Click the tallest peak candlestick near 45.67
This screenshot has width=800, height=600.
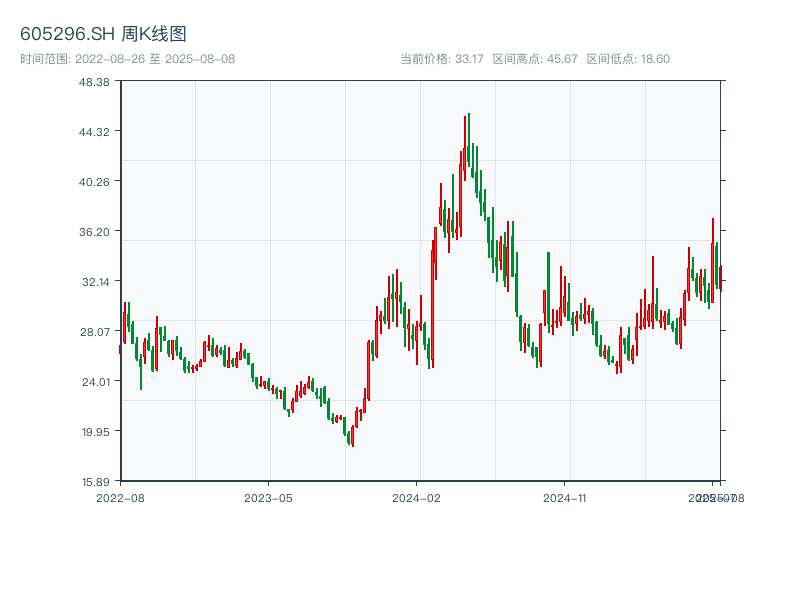[x=469, y=140]
